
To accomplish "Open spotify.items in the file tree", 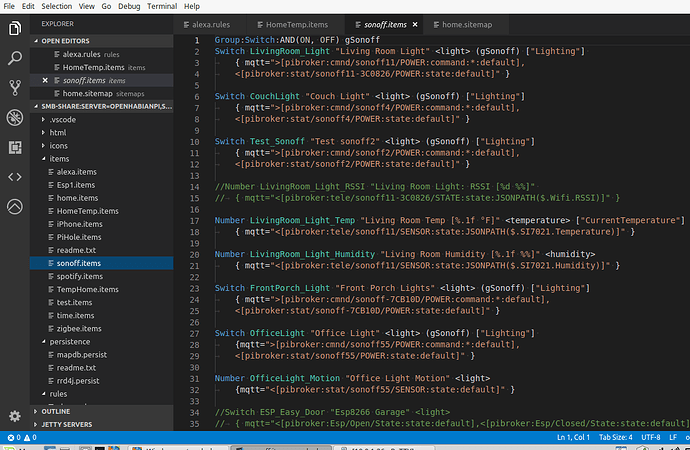I will [x=79, y=275].
